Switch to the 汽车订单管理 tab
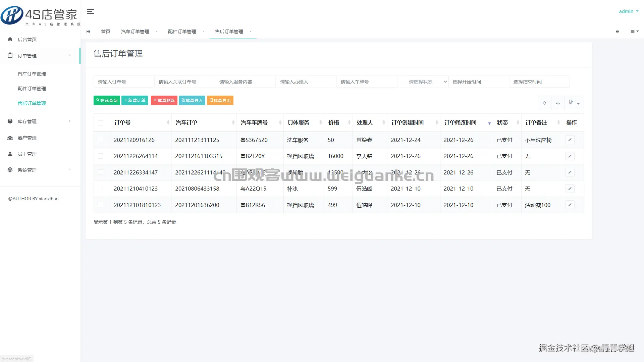This screenshot has width=644, height=362. (135, 32)
